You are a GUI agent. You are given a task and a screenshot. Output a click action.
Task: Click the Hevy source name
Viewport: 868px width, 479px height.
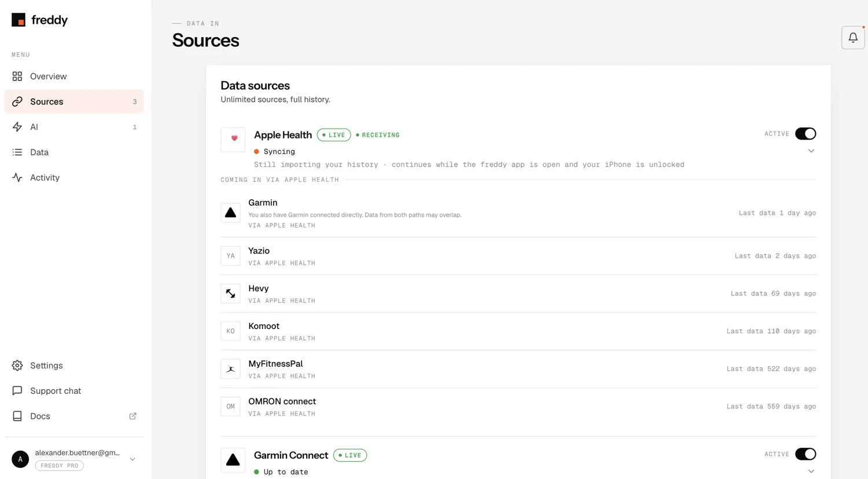click(x=259, y=288)
